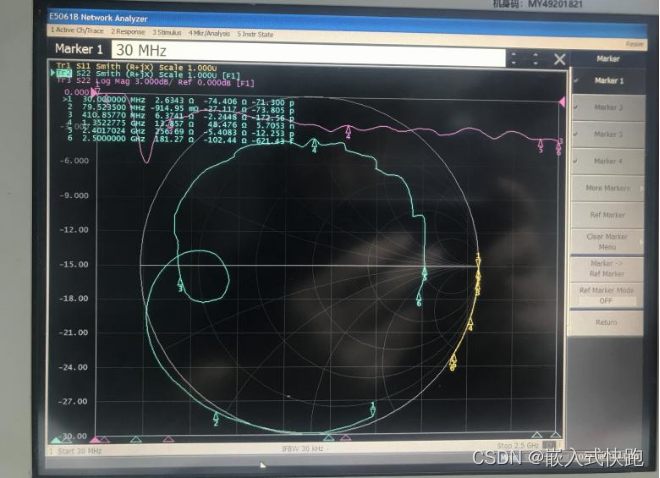Toggle Ref Marker Mode OFF softkey

coord(607,295)
